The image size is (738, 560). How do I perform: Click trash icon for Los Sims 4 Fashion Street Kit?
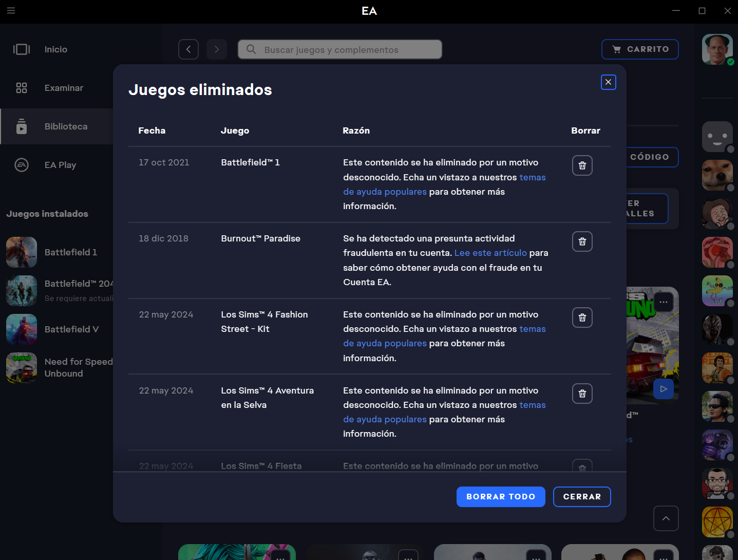coord(582,318)
